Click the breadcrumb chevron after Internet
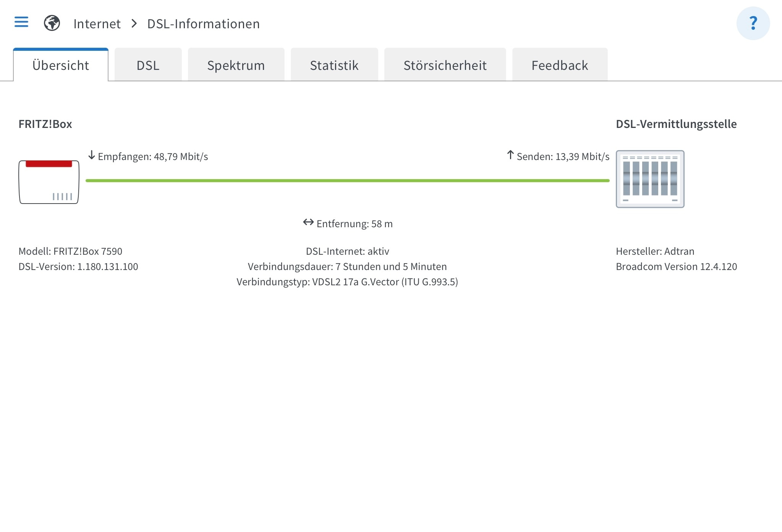 (x=134, y=24)
